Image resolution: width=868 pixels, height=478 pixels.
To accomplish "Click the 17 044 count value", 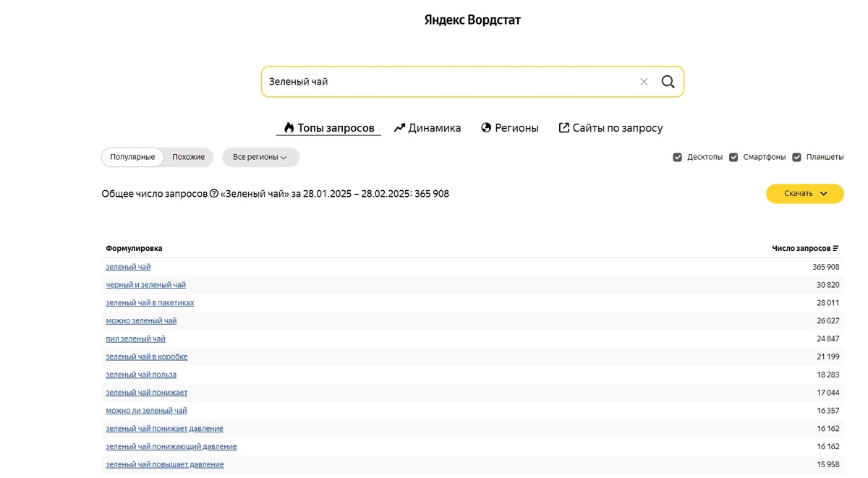I will click(827, 393).
